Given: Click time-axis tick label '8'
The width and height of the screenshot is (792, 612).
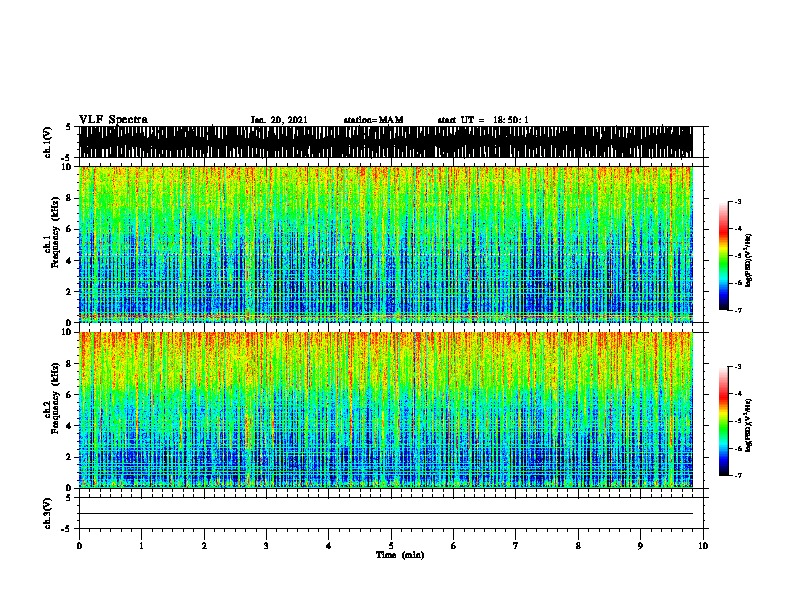Looking at the screenshot, I should click(578, 546).
